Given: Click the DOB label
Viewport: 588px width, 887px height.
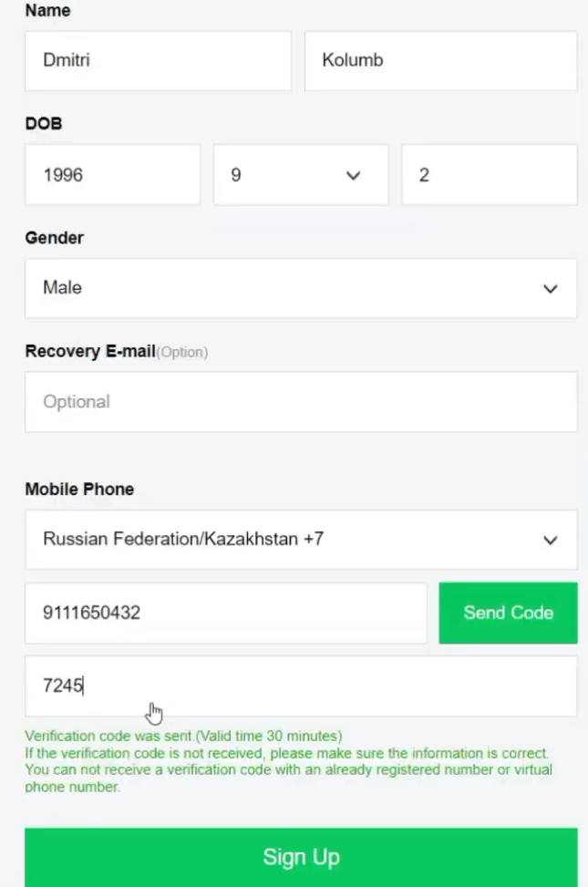Looking at the screenshot, I should pos(44,123).
